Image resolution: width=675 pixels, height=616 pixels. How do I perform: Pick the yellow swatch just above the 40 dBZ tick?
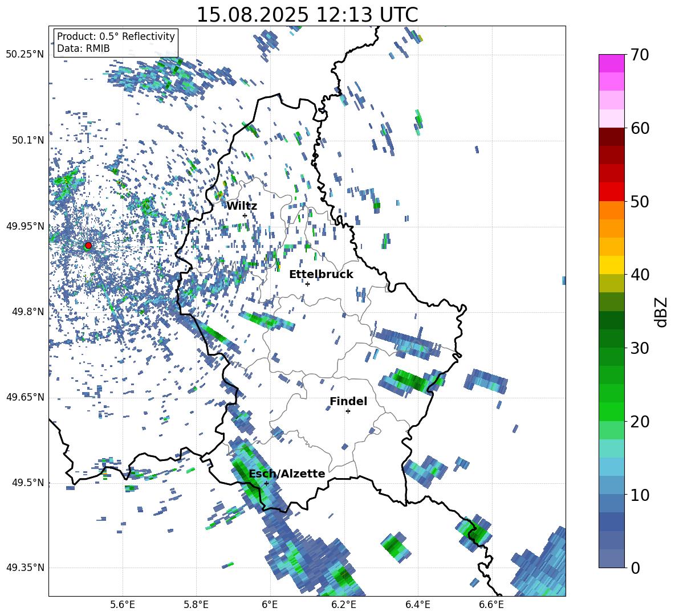coord(612,265)
